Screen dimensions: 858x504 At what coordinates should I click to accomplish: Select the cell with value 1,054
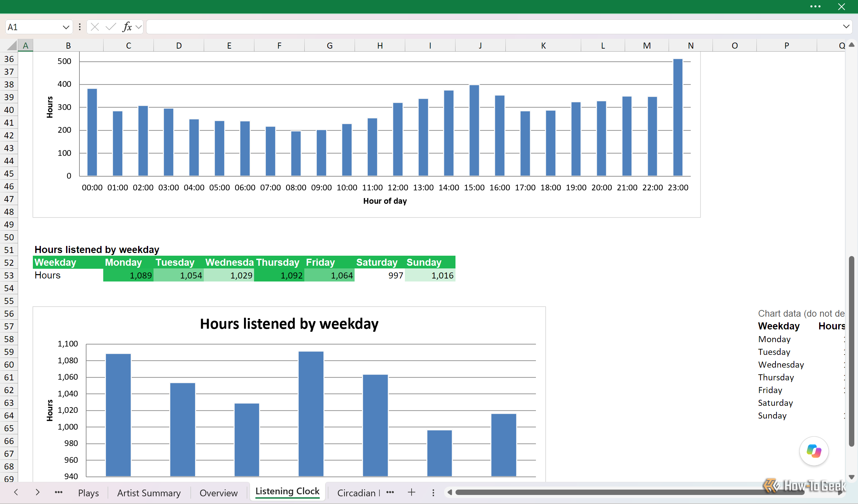click(x=179, y=275)
